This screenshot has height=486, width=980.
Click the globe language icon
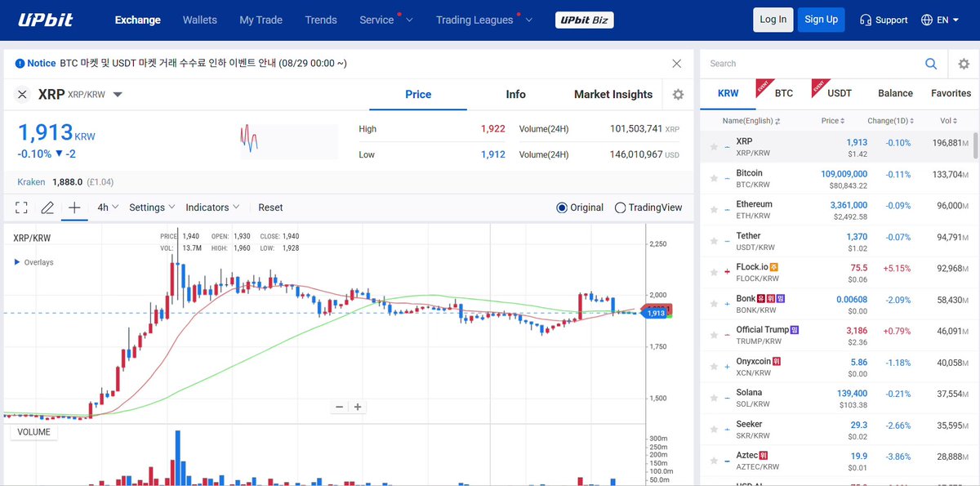(x=927, y=20)
